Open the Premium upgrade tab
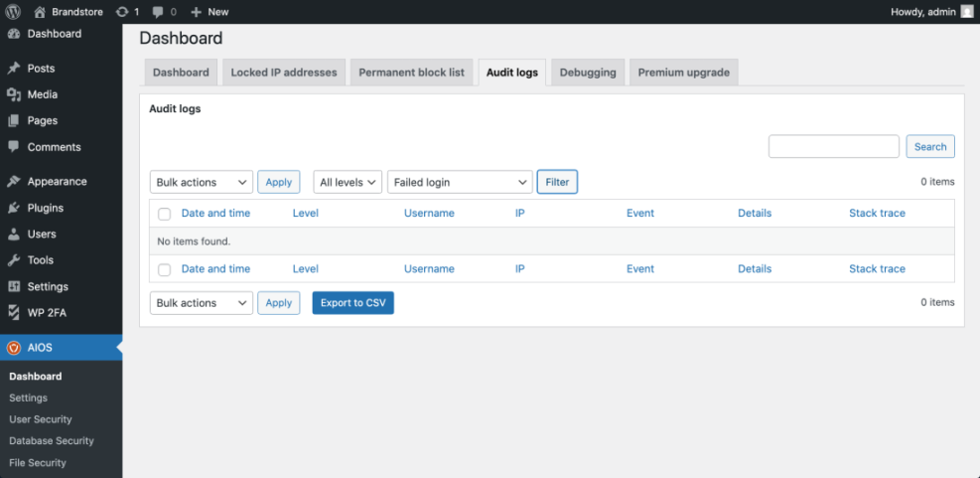Viewport: 980px width, 478px height. (684, 72)
